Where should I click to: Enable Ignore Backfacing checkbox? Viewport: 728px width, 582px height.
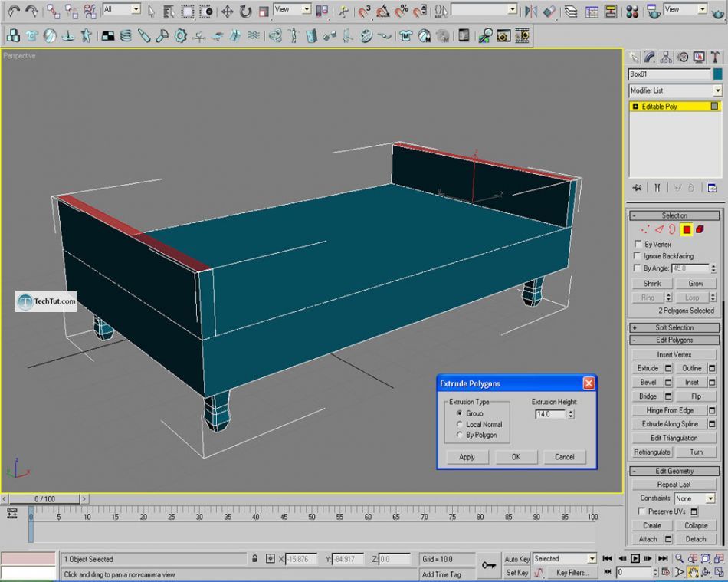(x=637, y=255)
